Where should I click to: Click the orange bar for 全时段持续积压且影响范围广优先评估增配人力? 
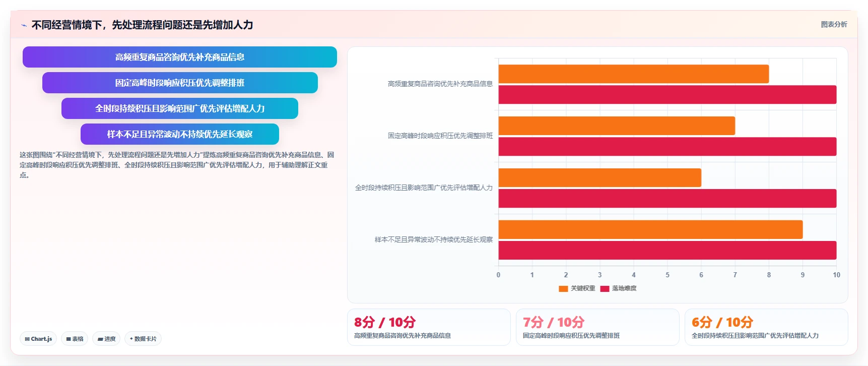point(600,178)
